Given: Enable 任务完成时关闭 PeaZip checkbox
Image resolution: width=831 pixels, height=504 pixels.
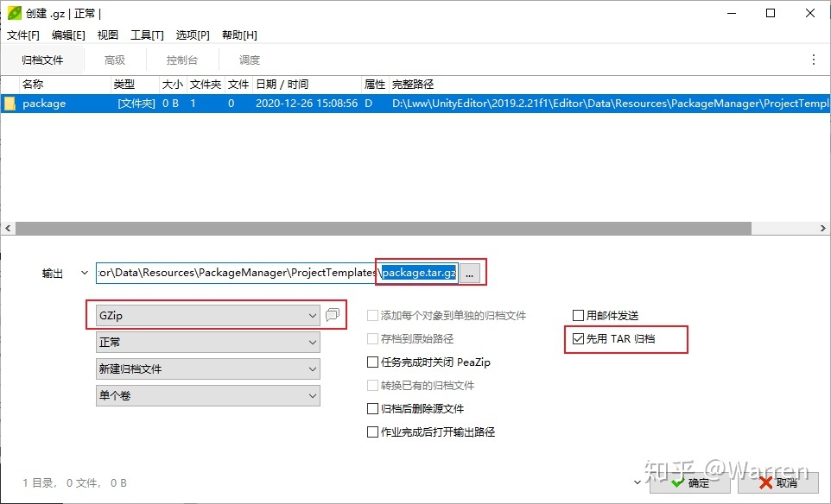Looking at the screenshot, I should click(372, 362).
